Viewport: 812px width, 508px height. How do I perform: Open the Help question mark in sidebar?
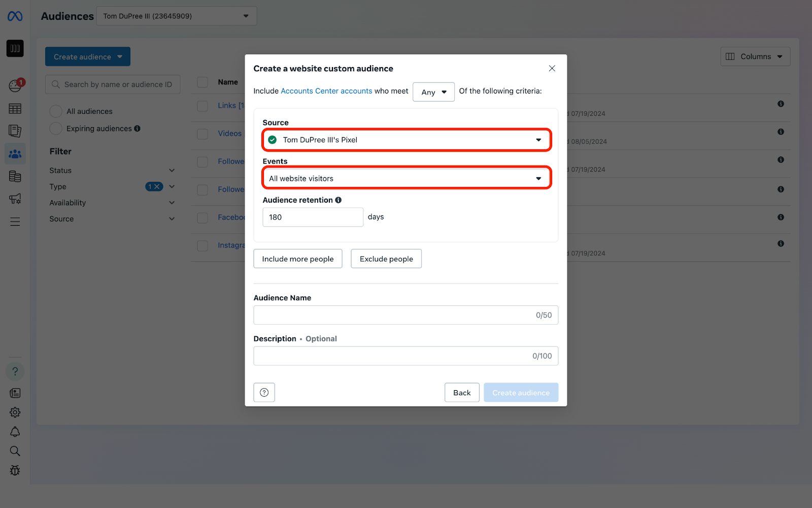tap(15, 371)
